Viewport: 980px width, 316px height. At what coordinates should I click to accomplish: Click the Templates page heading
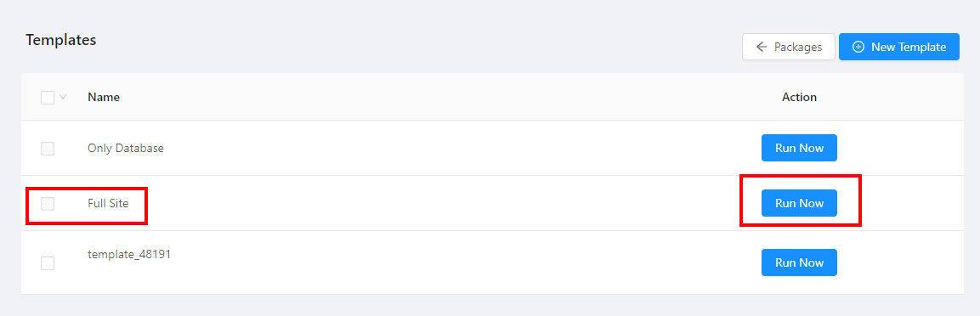click(x=60, y=40)
